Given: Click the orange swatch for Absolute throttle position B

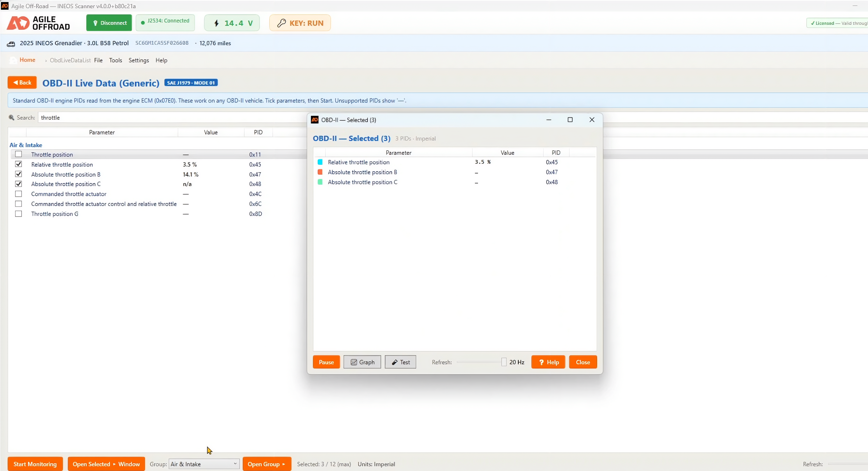Looking at the screenshot, I should (320, 172).
